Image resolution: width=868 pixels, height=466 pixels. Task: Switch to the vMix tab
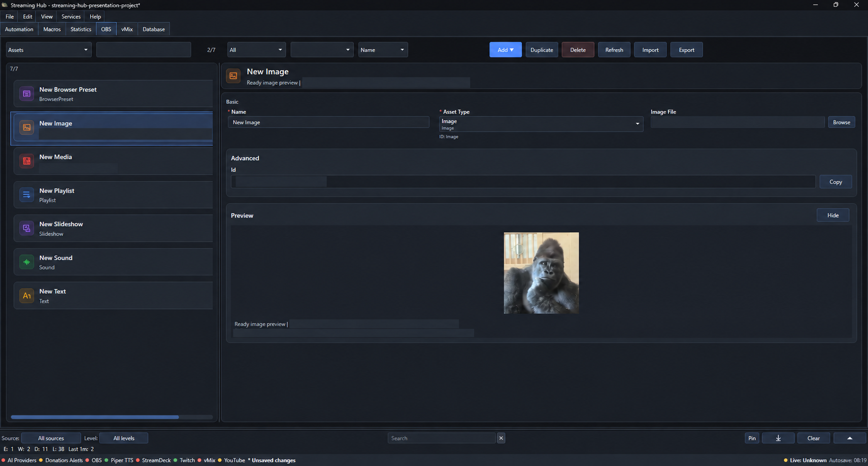point(127,29)
